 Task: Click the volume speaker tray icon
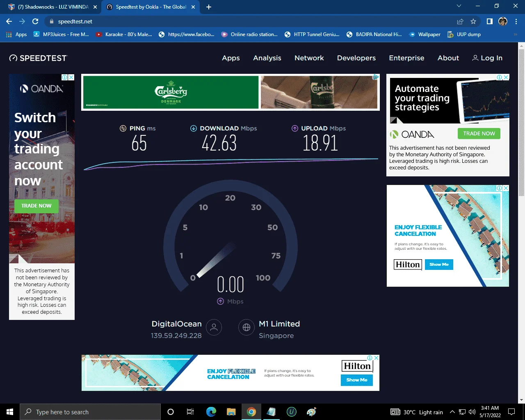[472, 412]
